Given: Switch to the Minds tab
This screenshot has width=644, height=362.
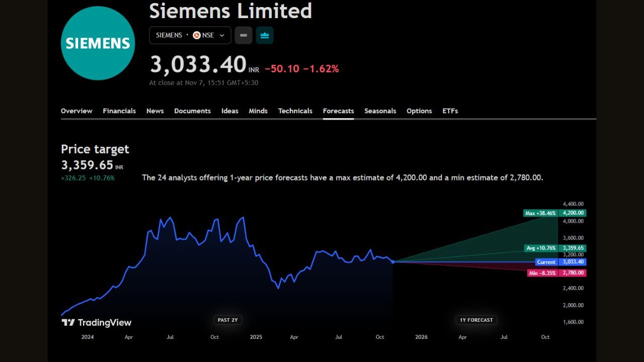Looking at the screenshot, I should (258, 111).
